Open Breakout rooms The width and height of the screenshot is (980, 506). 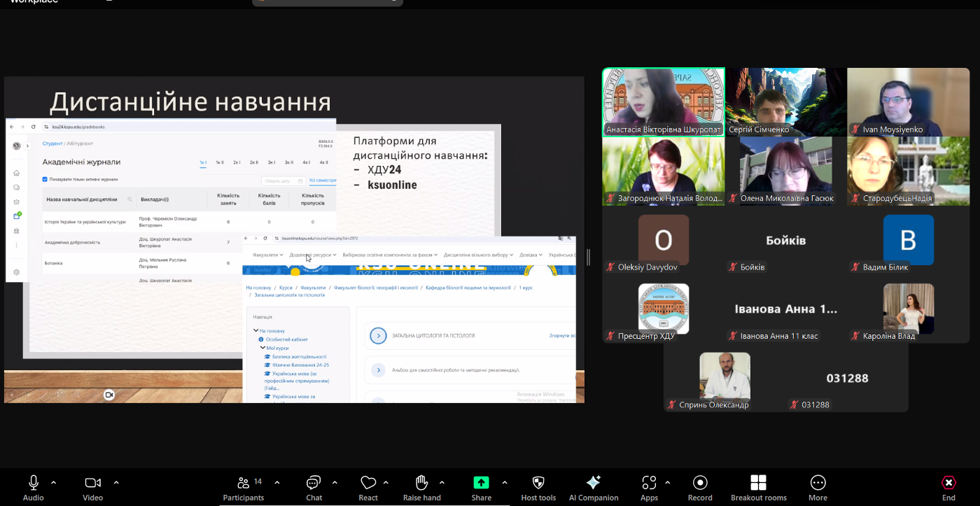(x=759, y=488)
